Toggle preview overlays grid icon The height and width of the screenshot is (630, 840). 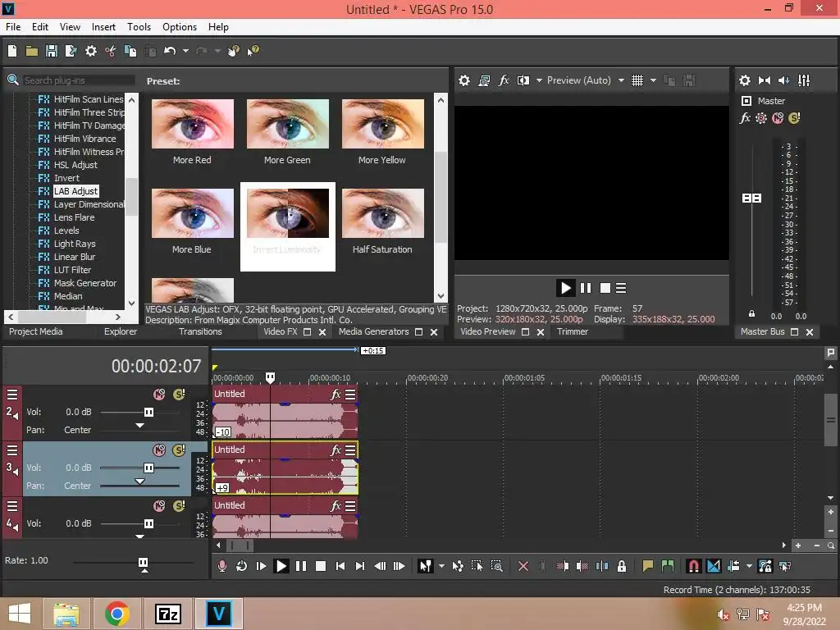pos(637,80)
